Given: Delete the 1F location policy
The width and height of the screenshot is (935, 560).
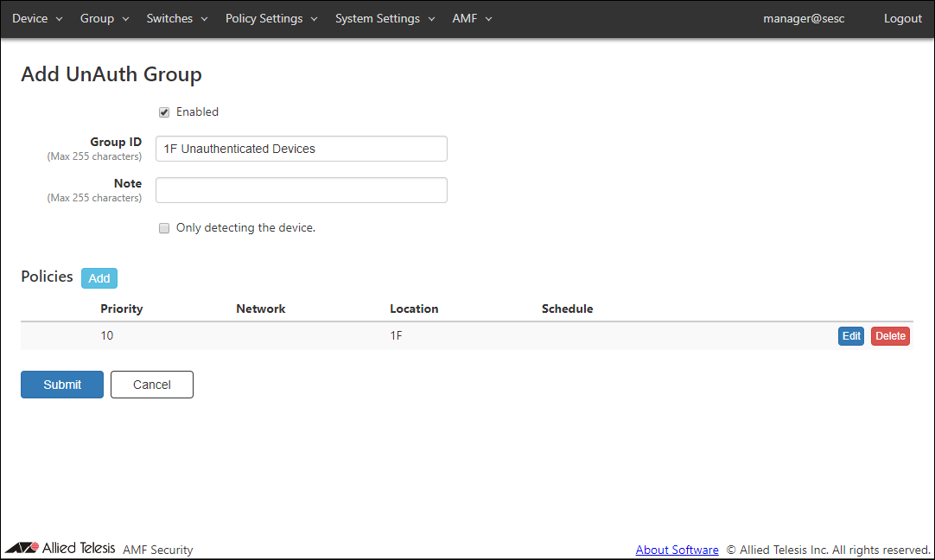Looking at the screenshot, I should click(x=890, y=336).
